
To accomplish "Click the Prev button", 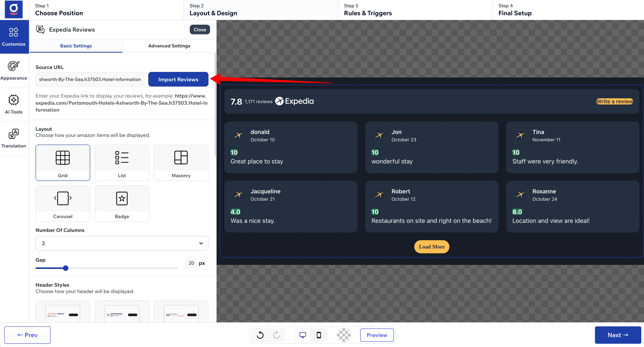I will point(27,335).
